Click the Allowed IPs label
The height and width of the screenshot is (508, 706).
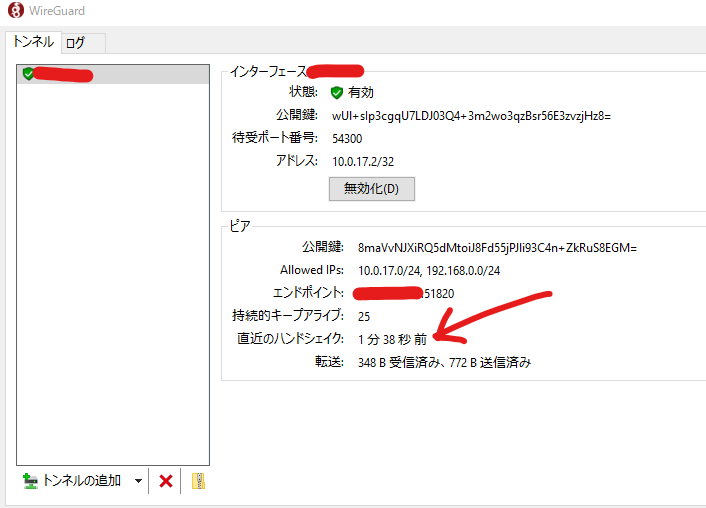point(312,270)
